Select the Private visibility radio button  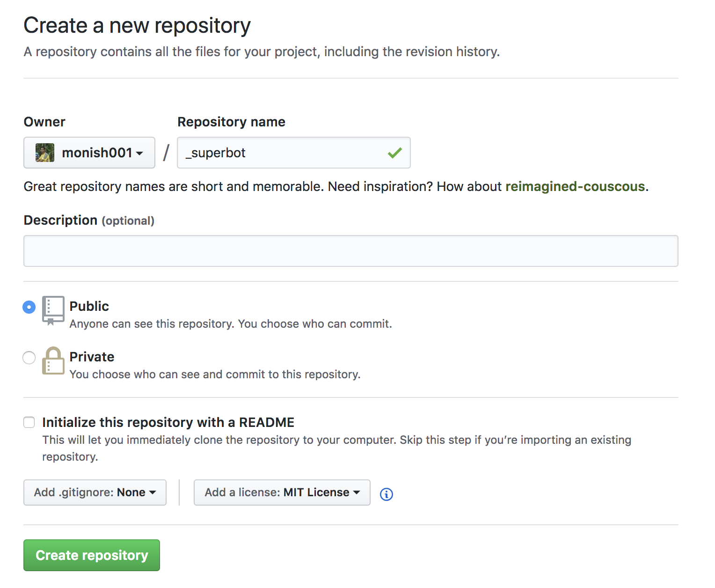[x=29, y=357]
